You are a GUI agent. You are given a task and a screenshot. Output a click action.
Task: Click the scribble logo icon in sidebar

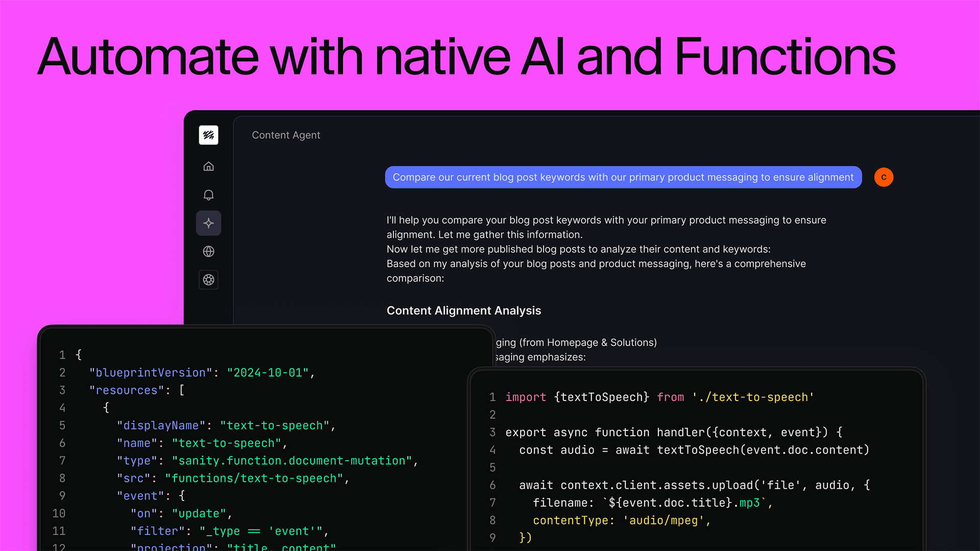(208, 135)
